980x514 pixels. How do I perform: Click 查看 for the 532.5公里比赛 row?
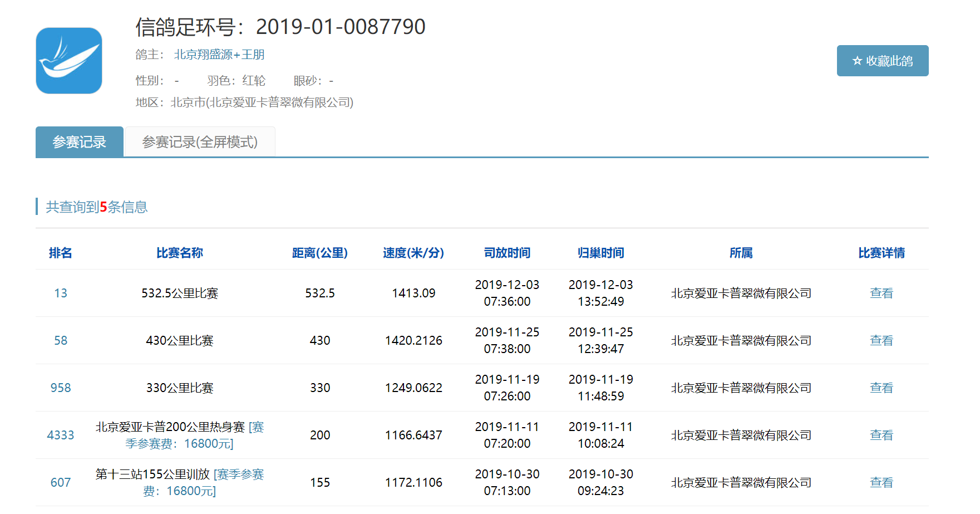tap(881, 293)
